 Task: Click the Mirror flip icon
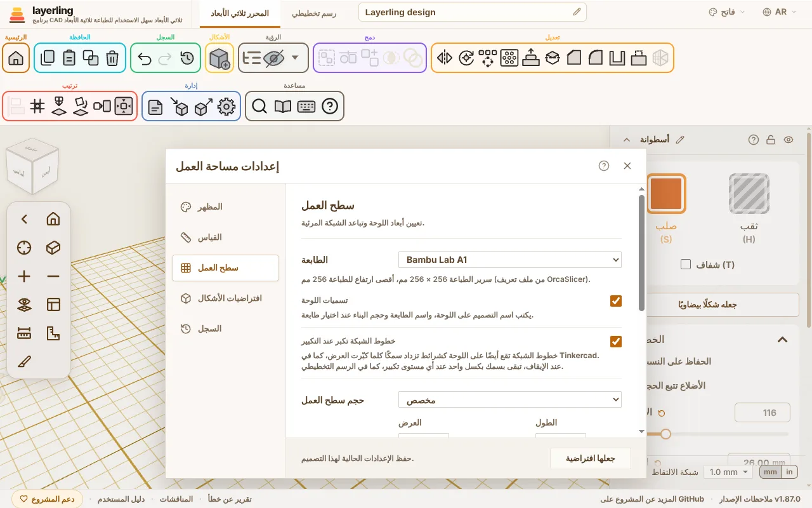tap(445, 58)
